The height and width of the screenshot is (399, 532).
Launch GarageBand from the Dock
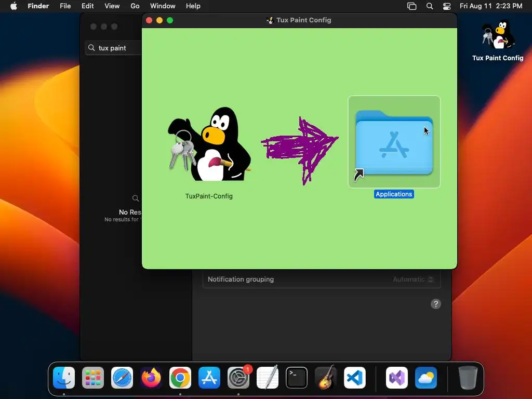(x=326, y=378)
